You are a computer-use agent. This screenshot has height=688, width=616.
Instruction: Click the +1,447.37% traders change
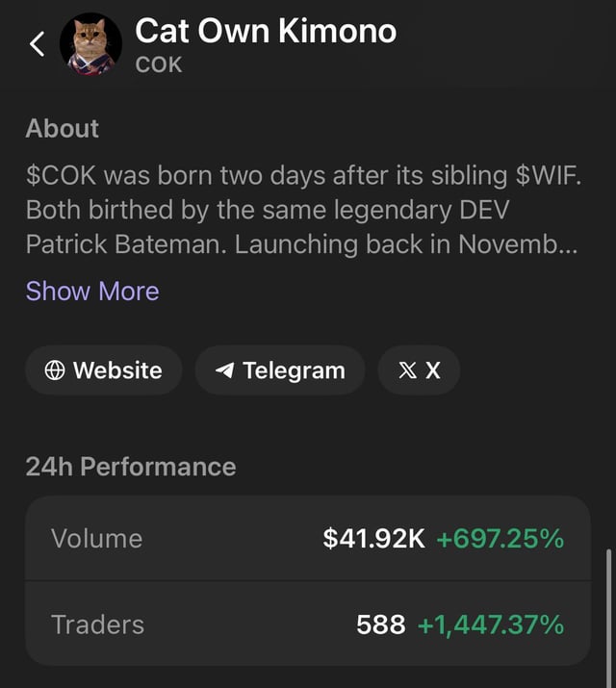click(x=491, y=624)
